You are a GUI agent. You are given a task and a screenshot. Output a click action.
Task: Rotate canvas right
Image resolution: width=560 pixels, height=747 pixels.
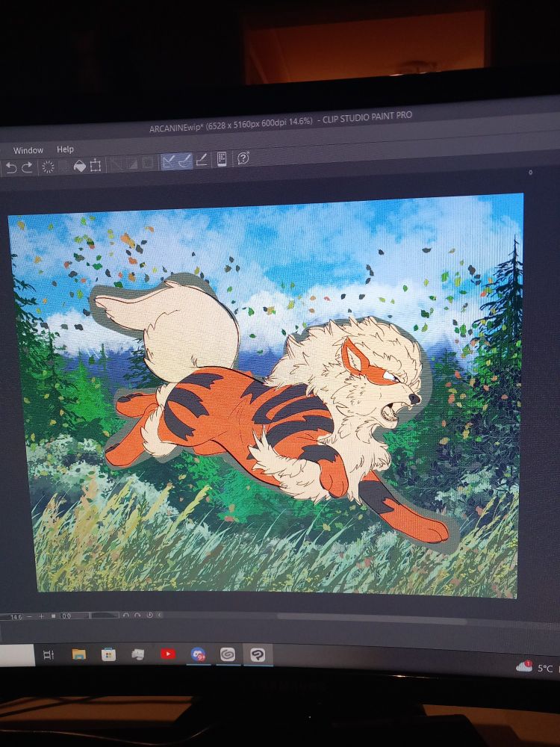(x=137, y=615)
